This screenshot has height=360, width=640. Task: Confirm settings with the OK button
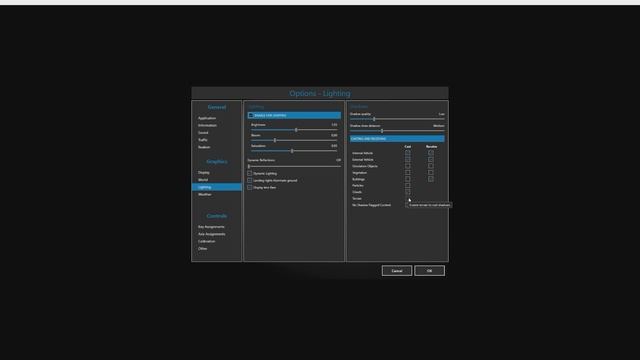point(429,271)
